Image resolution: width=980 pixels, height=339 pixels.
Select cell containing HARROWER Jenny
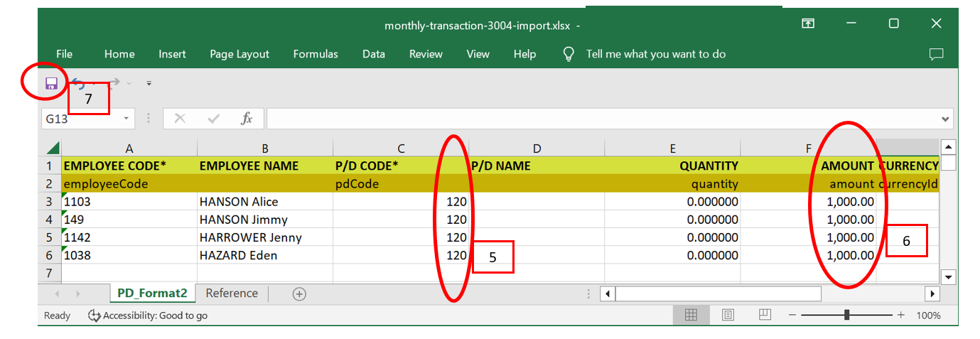[x=251, y=237]
